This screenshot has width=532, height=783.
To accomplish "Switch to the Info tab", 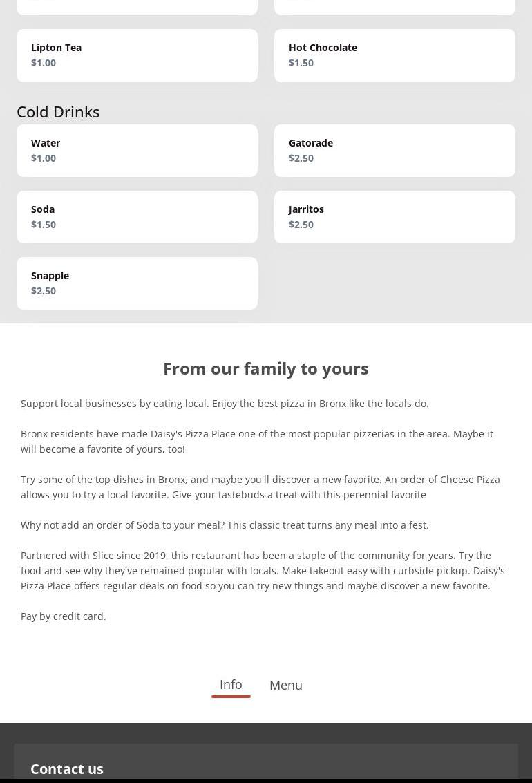I will (231, 685).
